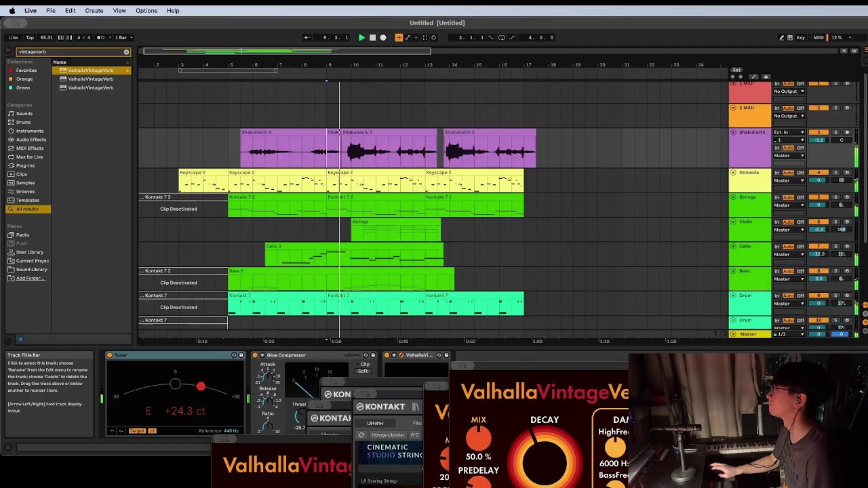The width and height of the screenshot is (868, 488).
Task: Solo the Violin track
Action: pos(835,222)
